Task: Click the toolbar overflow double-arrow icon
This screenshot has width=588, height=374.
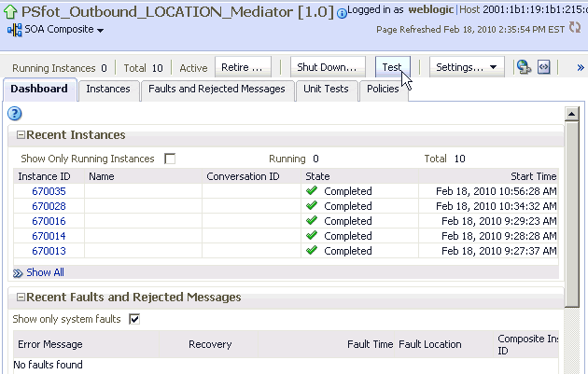Action: (x=581, y=68)
